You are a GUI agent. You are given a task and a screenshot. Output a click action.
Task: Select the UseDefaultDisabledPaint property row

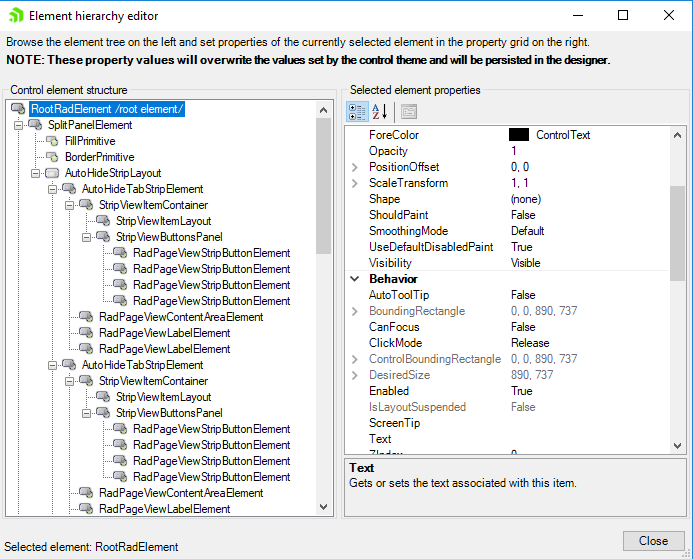pos(507,247)
